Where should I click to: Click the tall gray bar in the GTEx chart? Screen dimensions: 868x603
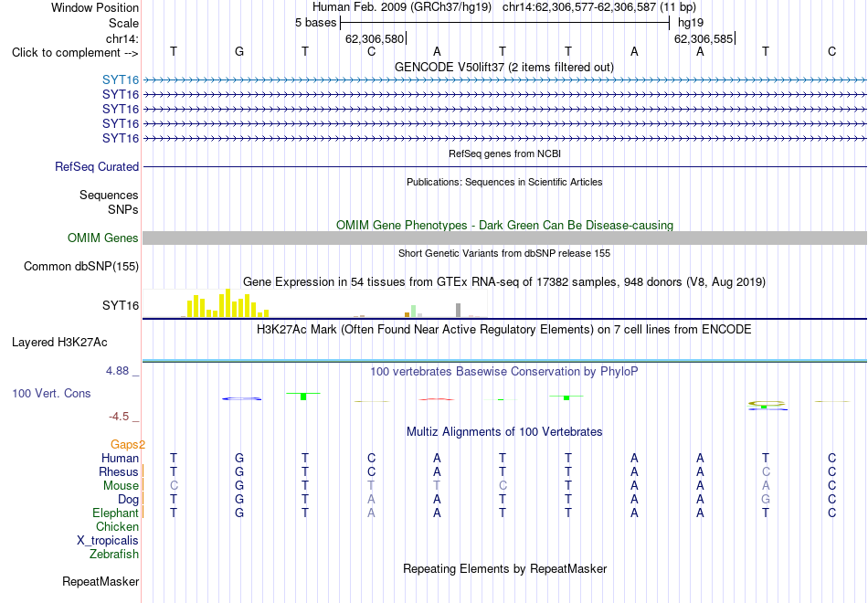(459, 310)
